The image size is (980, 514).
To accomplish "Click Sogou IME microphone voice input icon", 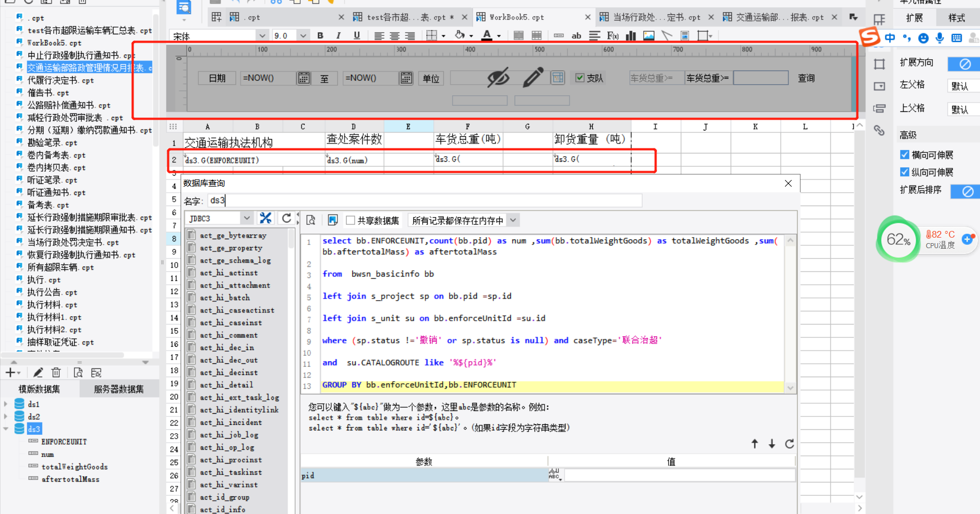I will point(940,38).
